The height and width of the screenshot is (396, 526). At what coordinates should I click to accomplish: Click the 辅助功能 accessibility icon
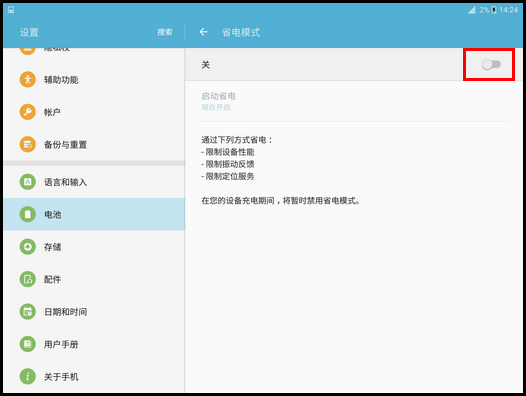coord(28,80)
